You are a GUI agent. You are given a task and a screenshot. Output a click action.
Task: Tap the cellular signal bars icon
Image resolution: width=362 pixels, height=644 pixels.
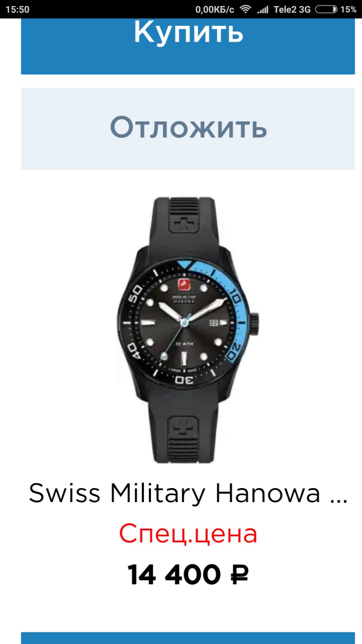pos(262,10)
